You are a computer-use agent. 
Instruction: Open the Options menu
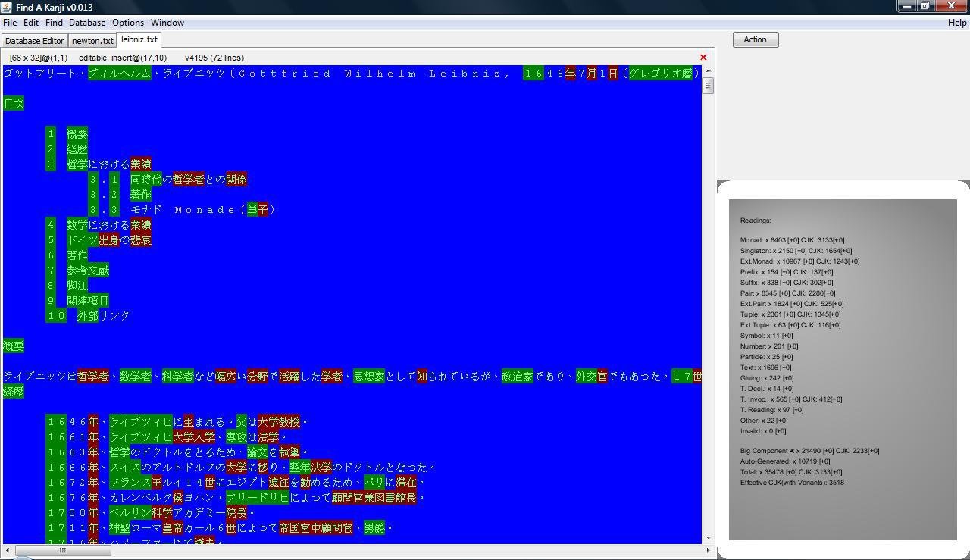point(128,23)
